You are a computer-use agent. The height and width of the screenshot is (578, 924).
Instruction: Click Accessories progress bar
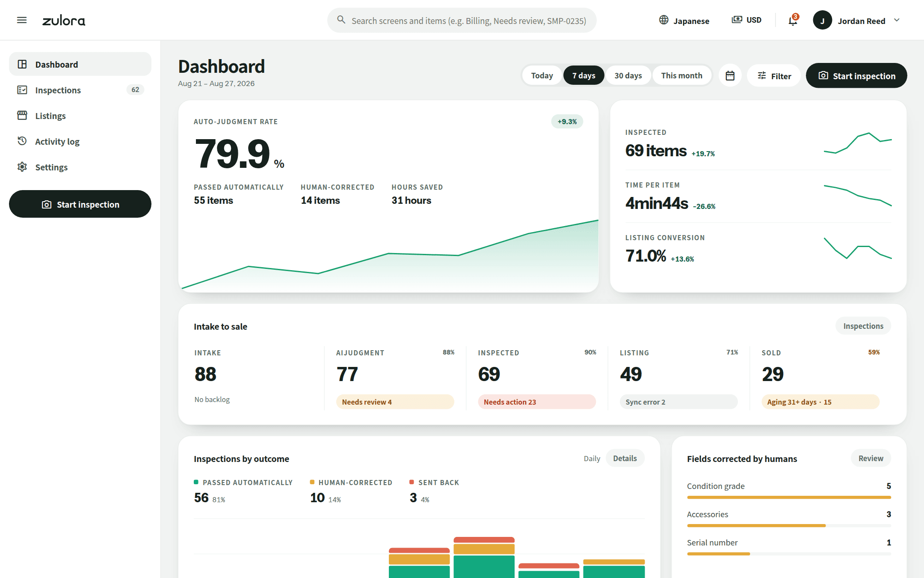click(789, 525)
